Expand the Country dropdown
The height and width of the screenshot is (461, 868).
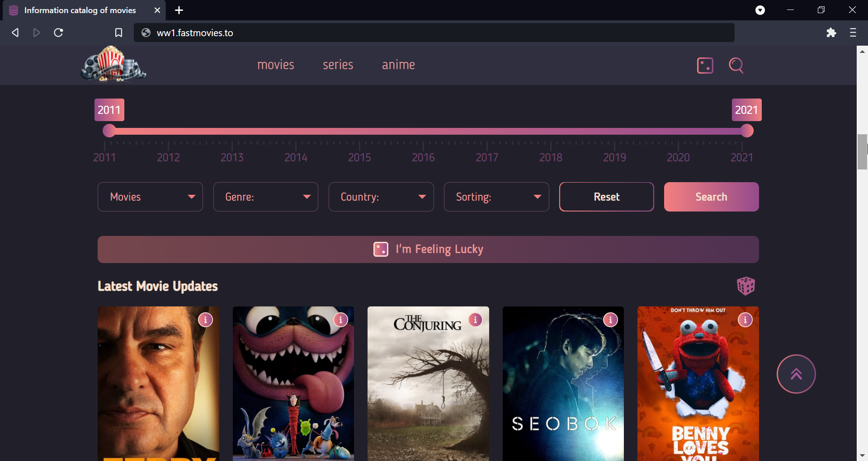pos(381,197)
